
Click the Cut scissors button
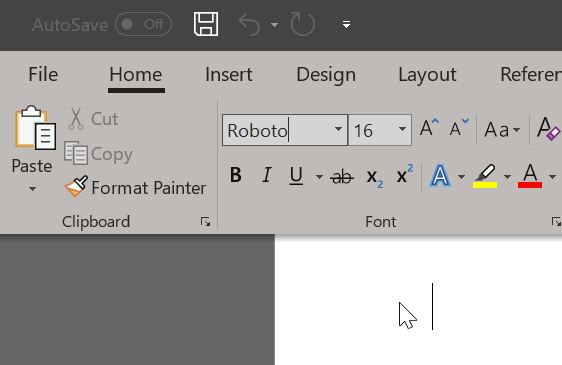pos(93,118)
